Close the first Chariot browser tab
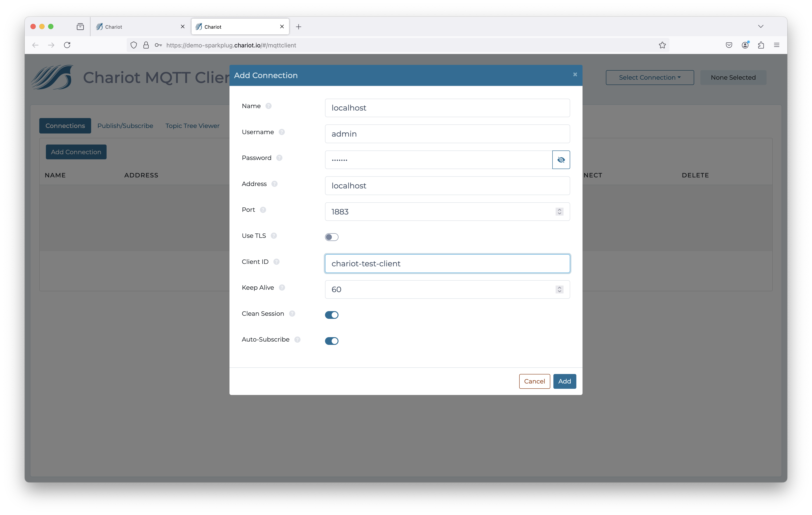 (183, 27)
